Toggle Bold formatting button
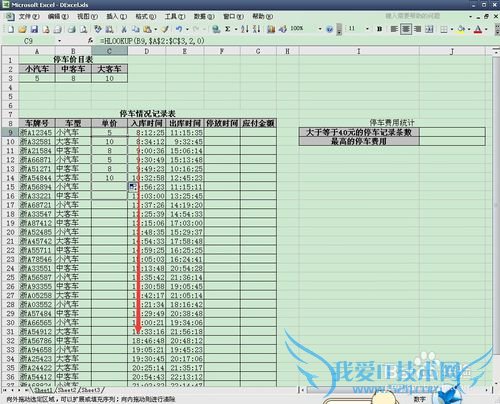500x404 pixels. (379, 29)
